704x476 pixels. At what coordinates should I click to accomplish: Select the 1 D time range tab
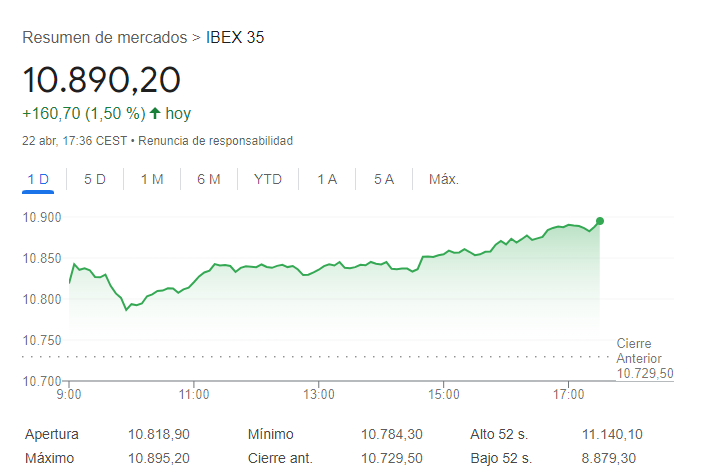click(x=38, y=179)
